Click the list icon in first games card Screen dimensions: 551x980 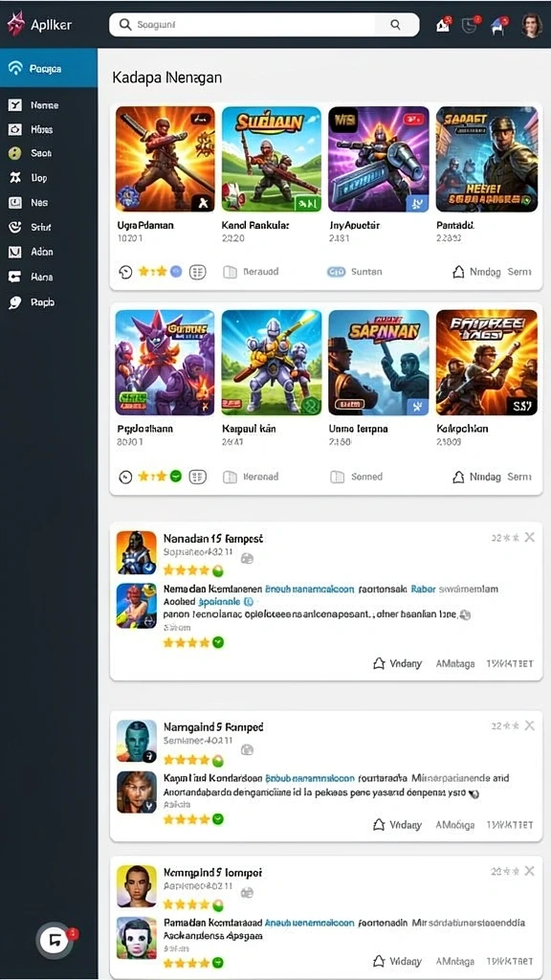point(197,272)
